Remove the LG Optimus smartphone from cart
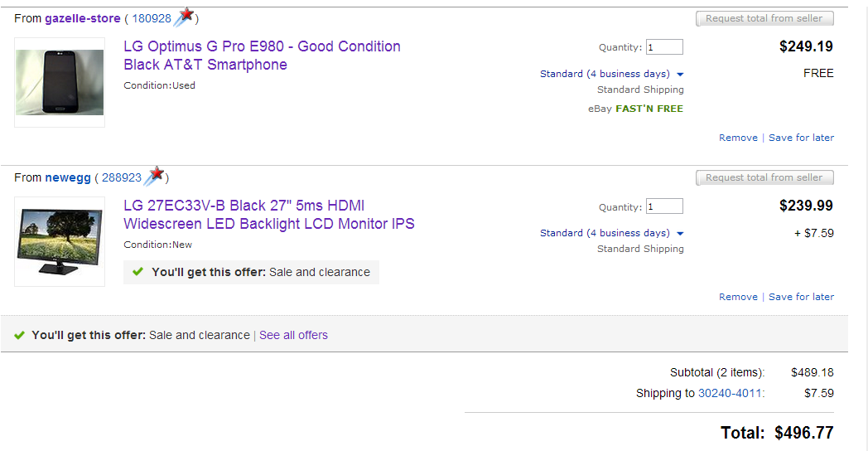Image resolution: width=868 pixels, height=451 pixels. click(738, 138)
